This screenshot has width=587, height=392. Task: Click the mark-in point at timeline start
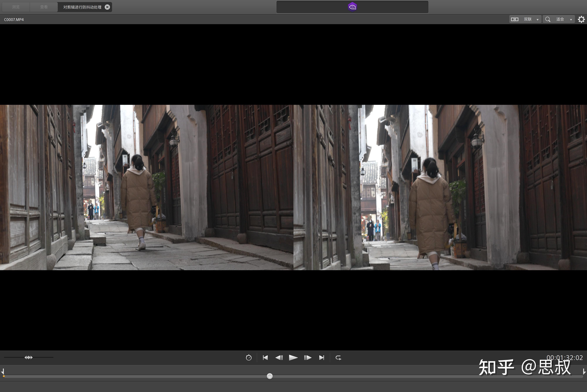pyautogui.click(x=3, y=373)
